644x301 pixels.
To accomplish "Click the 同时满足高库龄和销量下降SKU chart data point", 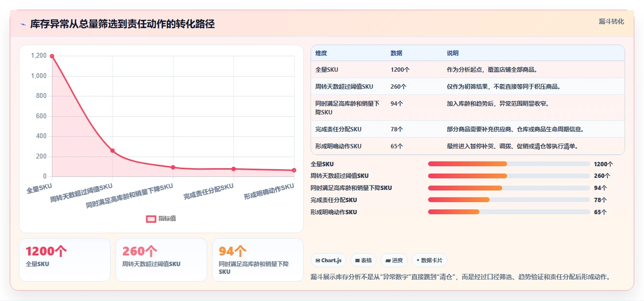I will point(173,167).
